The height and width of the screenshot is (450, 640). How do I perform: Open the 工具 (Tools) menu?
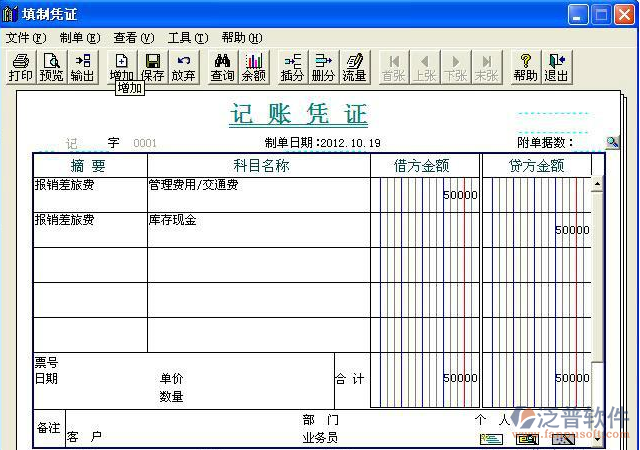click(x=187, y=37)
